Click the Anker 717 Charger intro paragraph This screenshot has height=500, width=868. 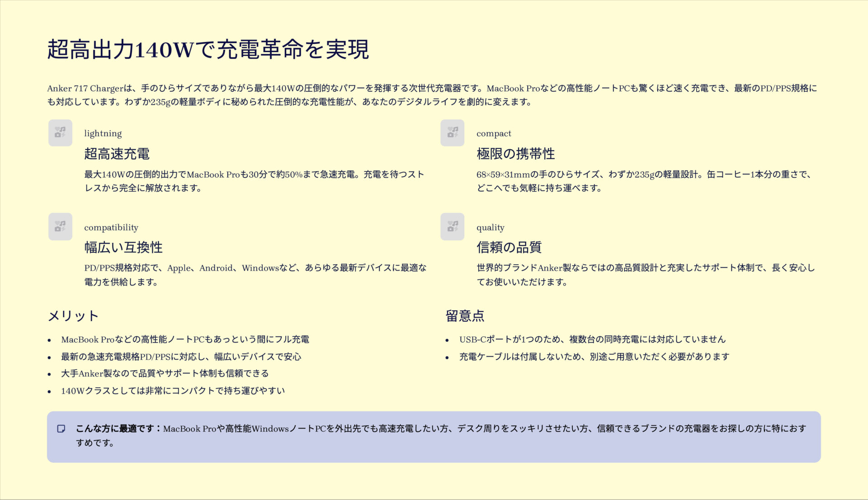click(432, 95)
